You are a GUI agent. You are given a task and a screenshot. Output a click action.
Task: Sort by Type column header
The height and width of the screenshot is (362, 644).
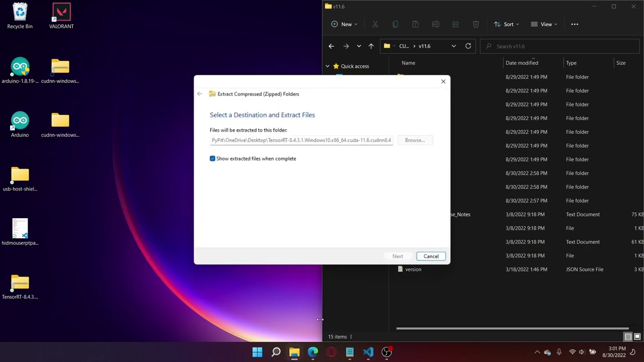coord(571,63)
